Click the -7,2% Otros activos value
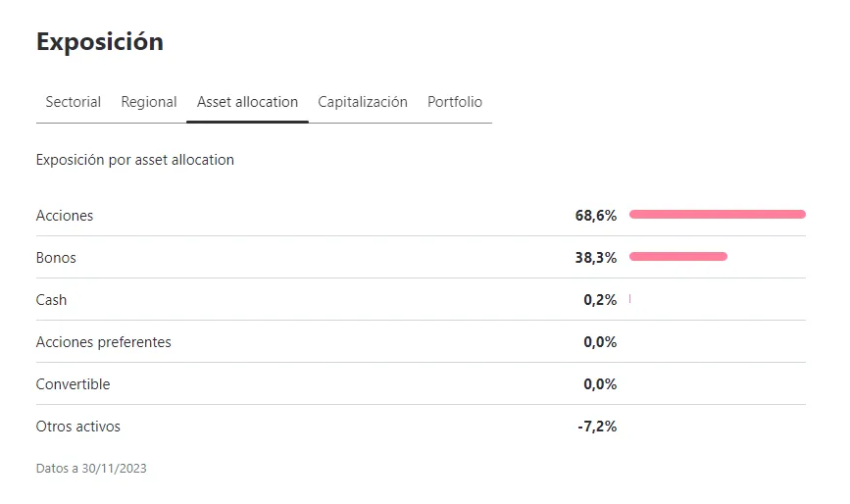This screenshot has width=850, height=504. (597, 427)
